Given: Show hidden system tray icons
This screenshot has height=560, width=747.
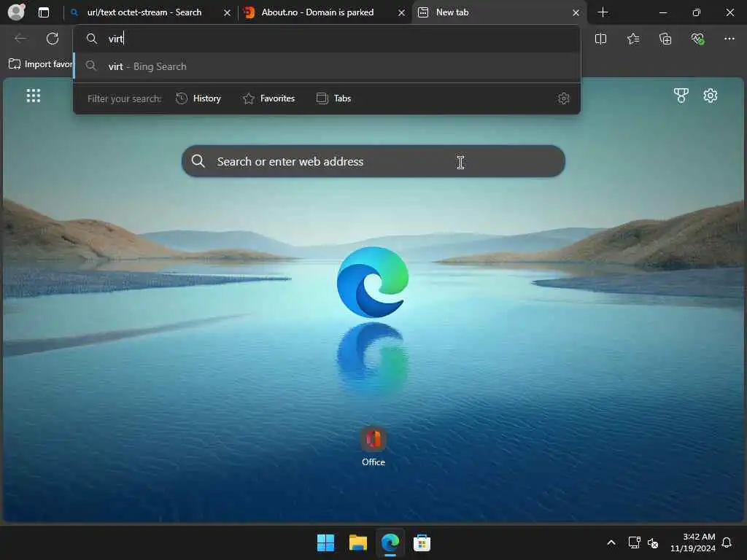Looking at the screenshot, I should point(611,542).
